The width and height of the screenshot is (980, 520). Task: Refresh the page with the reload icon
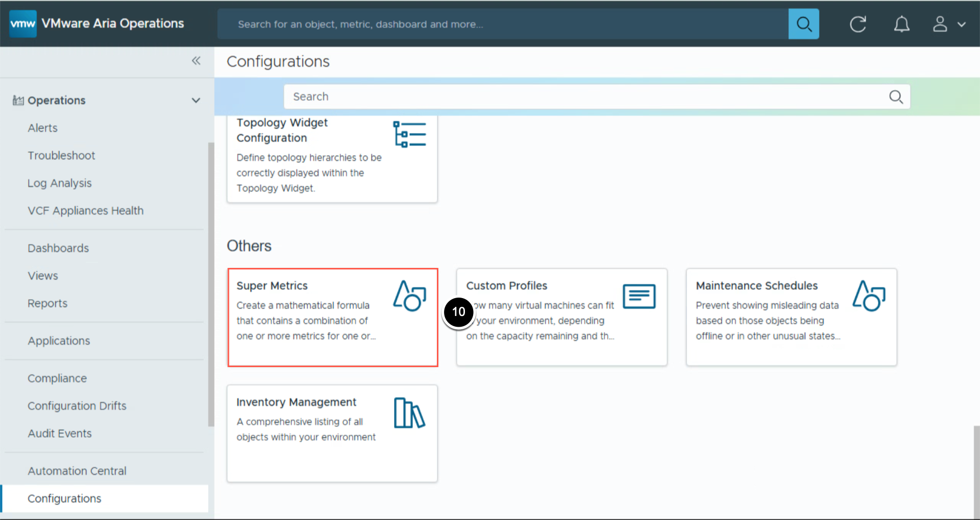858,24
